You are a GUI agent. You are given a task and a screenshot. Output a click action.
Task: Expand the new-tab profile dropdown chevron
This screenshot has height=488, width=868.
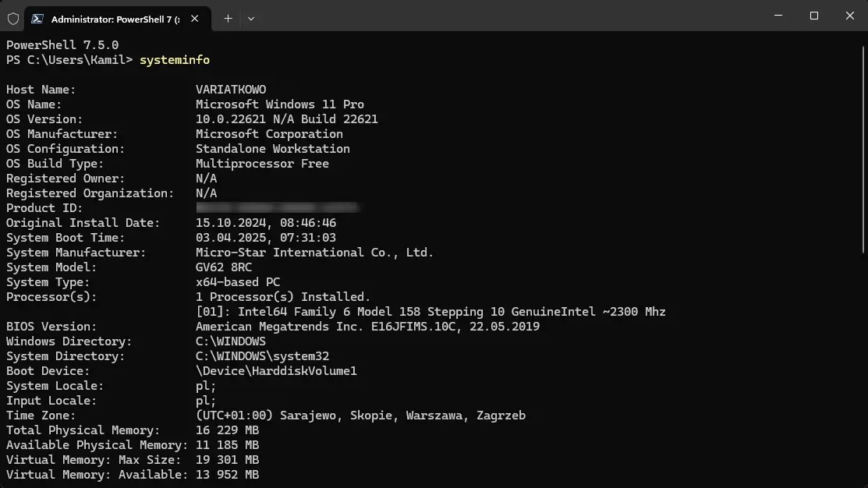251,19
